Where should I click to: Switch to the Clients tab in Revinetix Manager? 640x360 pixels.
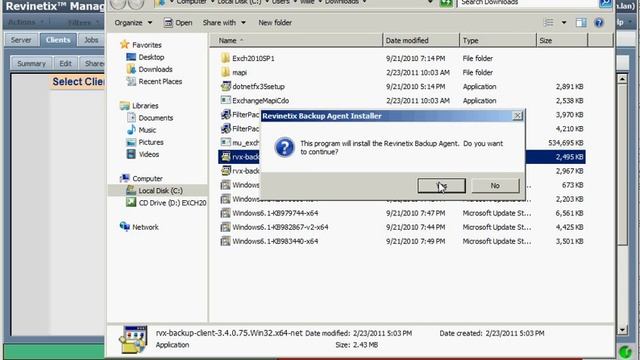(58, 40)
